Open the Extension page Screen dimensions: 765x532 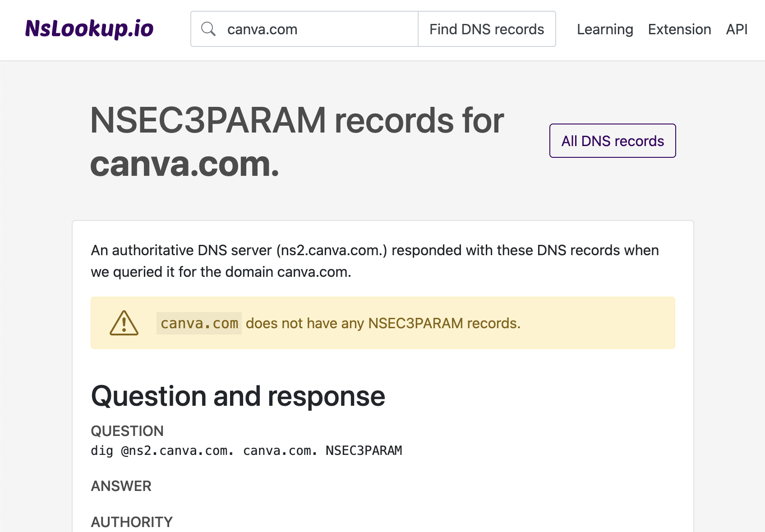(x=679, y=29)
